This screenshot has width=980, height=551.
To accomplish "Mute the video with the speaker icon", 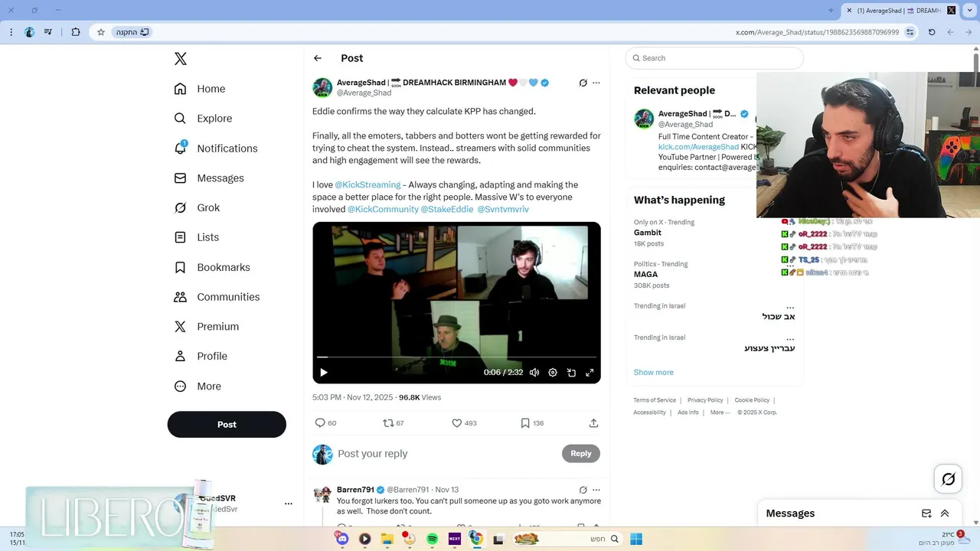I will (x=534, y=373).
